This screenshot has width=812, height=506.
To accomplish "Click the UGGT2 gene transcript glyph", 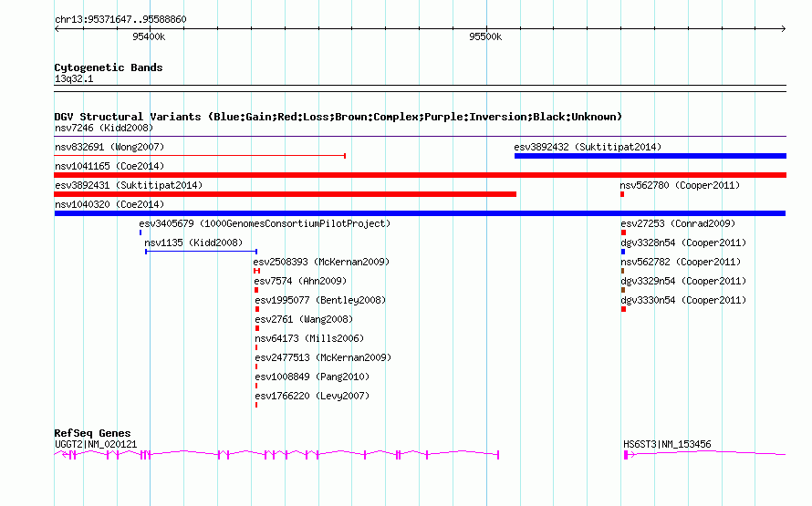I will click(x=276, y=455).
